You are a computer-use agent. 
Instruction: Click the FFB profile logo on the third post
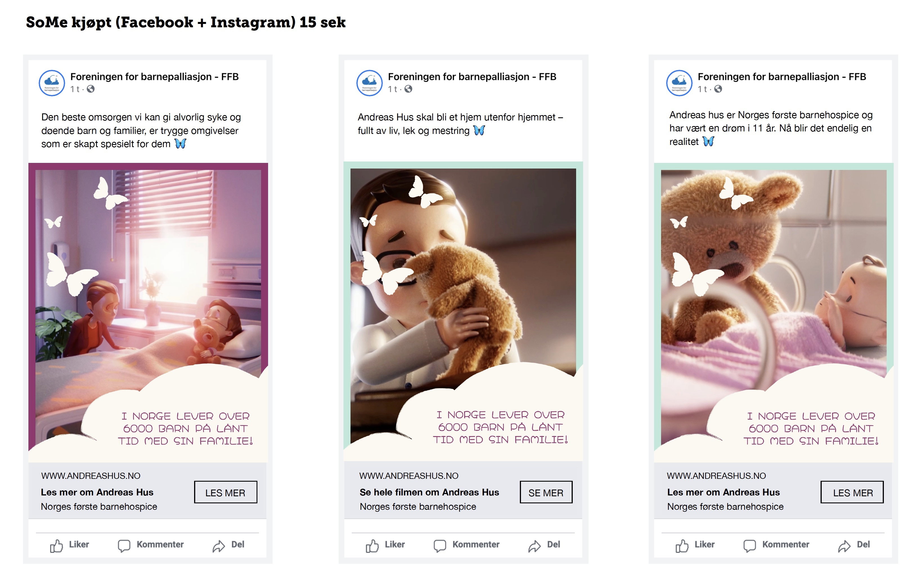679,83
